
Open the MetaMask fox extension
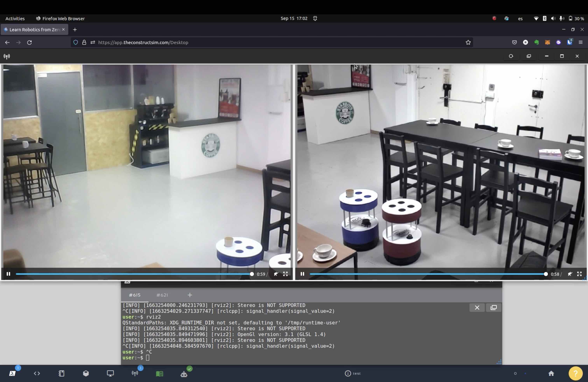coord(548,43)
